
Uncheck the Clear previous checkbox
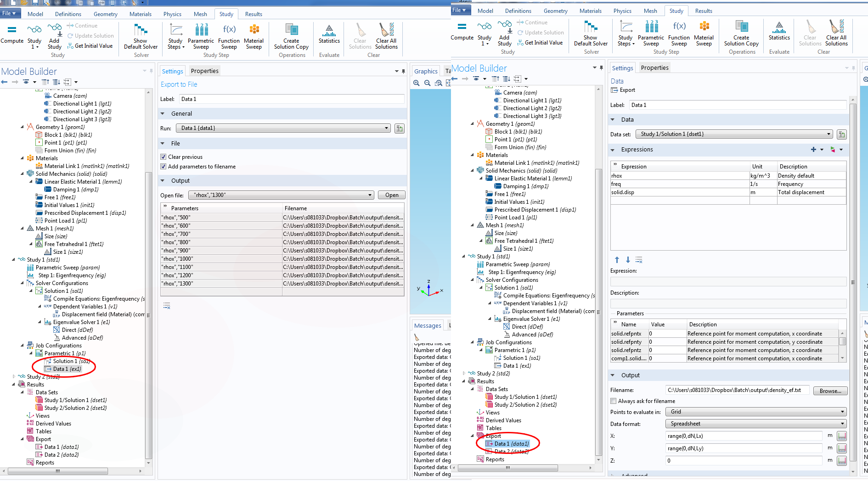tap(163, 157)
